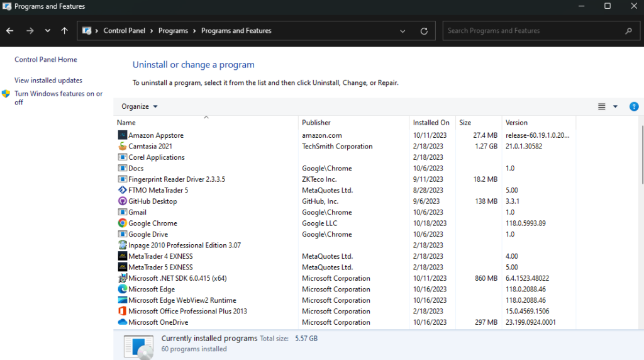This screenshot has height=360, width=644.
Task: Click the Google Chrome program icon
Action: click(x=123, y=223)
